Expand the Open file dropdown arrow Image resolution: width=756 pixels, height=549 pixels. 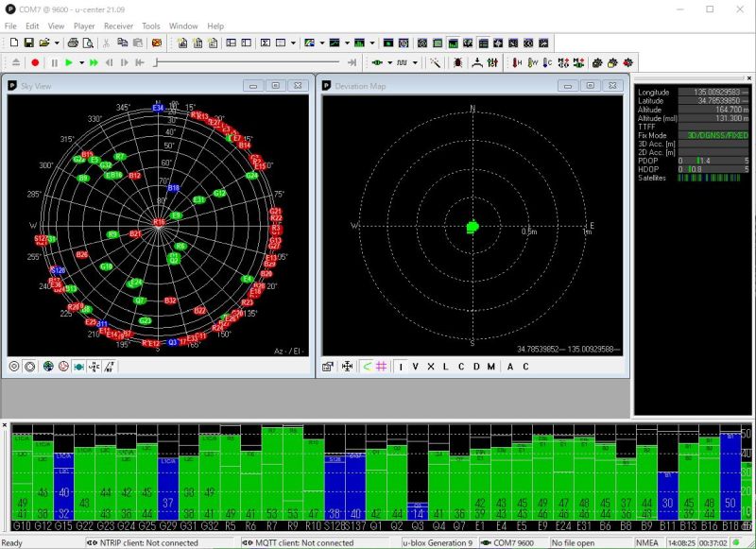(x=57, y=43)
